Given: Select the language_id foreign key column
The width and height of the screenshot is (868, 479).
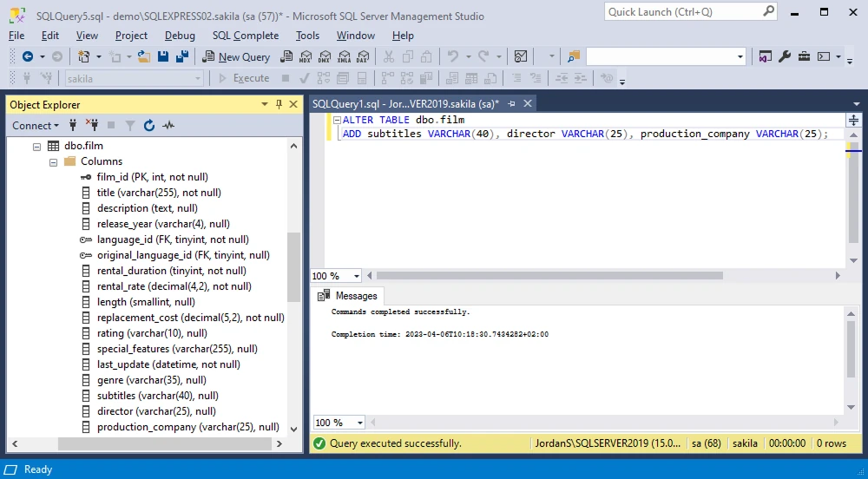Looking at the screenshot, I should click(x=173, y=239).
